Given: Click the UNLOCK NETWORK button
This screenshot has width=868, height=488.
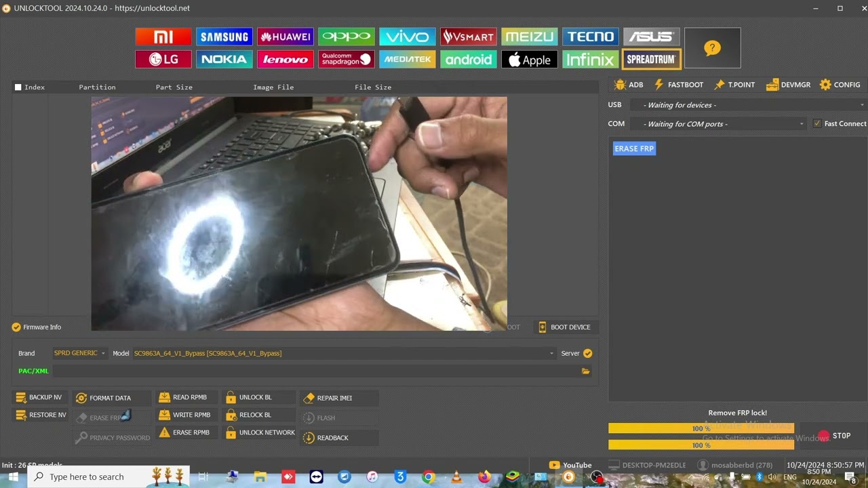Looking at the screenshot, I should point(260,432).
